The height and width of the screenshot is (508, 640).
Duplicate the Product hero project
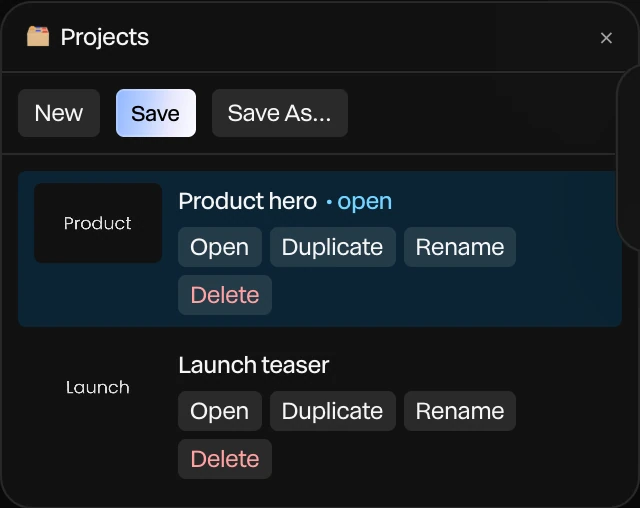pyautogui.click(x=332, y=247)
